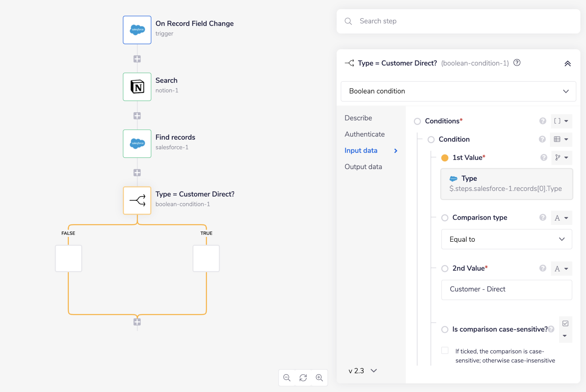Select the 1st Value orange radio indicator
586x392 pixels.
tap(444, 158)
